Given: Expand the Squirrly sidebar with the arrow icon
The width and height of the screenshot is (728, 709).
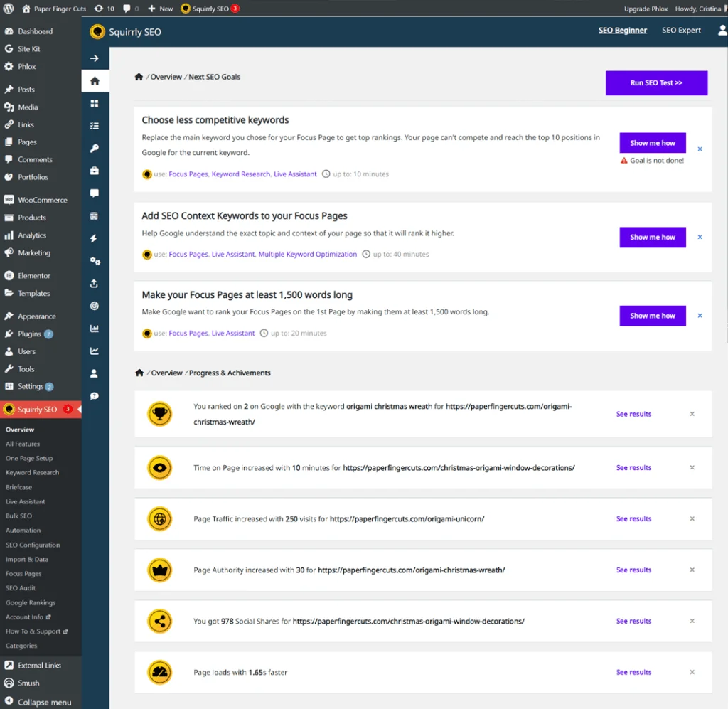Looking at the screenshot, I should (95, 58).
